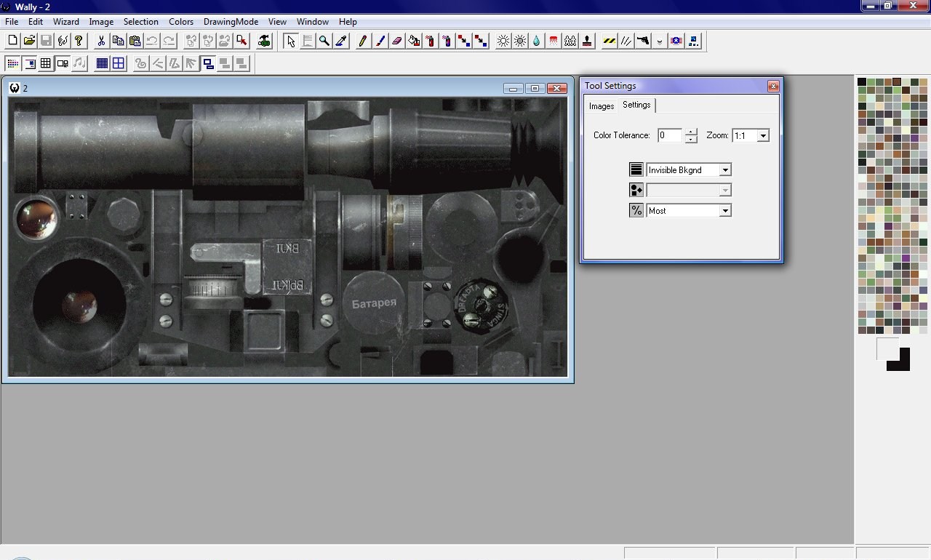Close the Tool Settings panel
Screen dimensions: 931x560
point(773,86)
